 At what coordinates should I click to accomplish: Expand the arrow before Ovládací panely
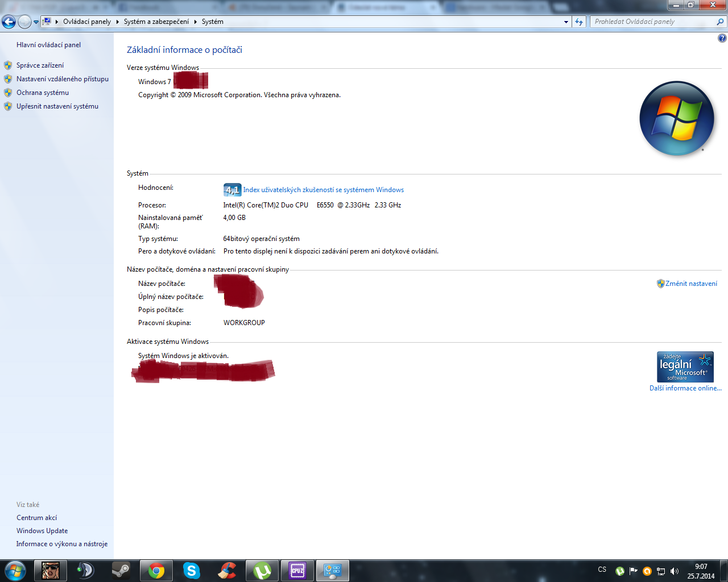(x=57, y=22)
